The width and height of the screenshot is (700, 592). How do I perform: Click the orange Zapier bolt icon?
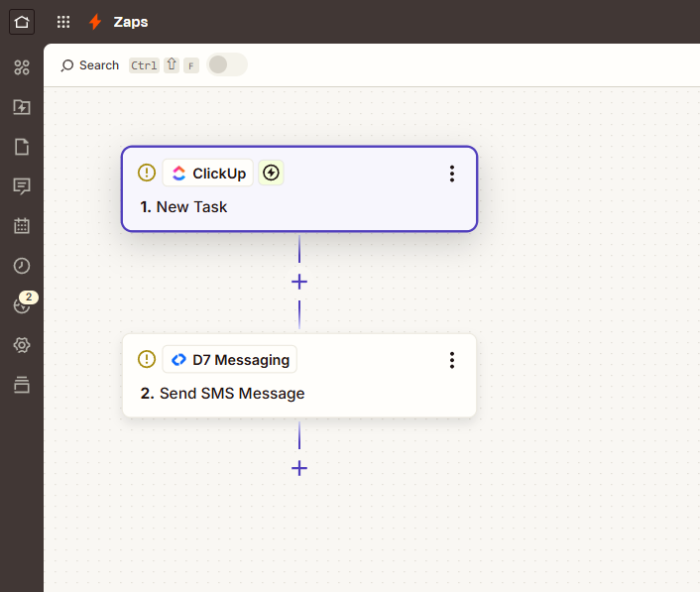95,22
